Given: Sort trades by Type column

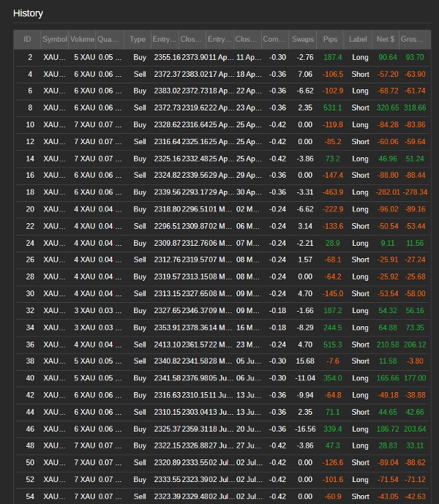Looking at the screenshot, I should [x=138, y=40].
